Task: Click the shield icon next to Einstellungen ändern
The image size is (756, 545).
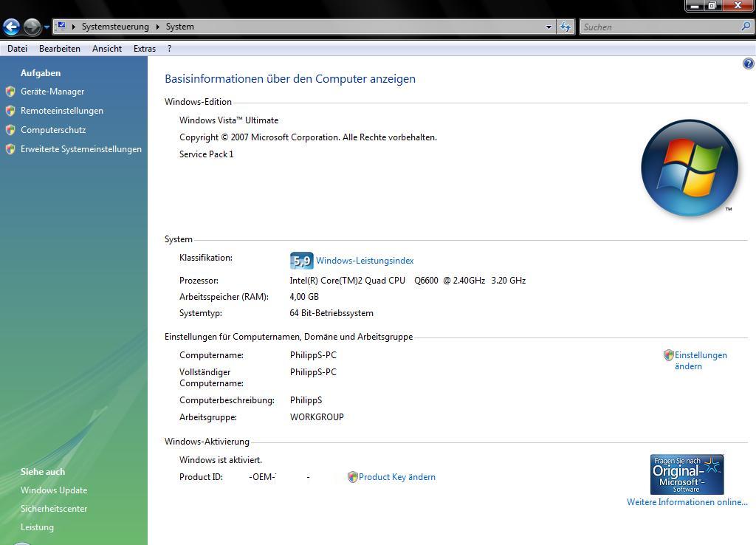Action: (x=668, y=355)
